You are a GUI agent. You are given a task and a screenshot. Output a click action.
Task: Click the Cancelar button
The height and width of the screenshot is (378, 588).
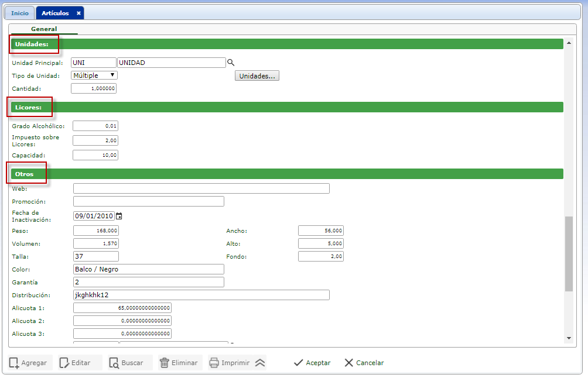coord(364,363)
